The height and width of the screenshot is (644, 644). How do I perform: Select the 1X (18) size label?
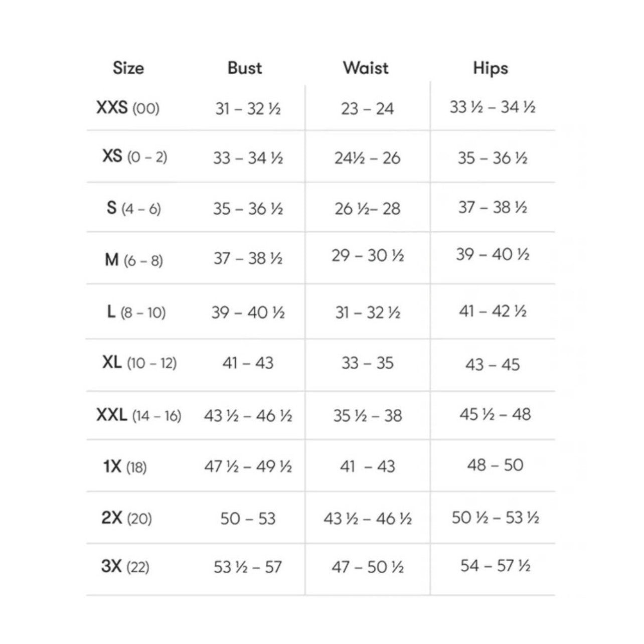pos(125,467)
